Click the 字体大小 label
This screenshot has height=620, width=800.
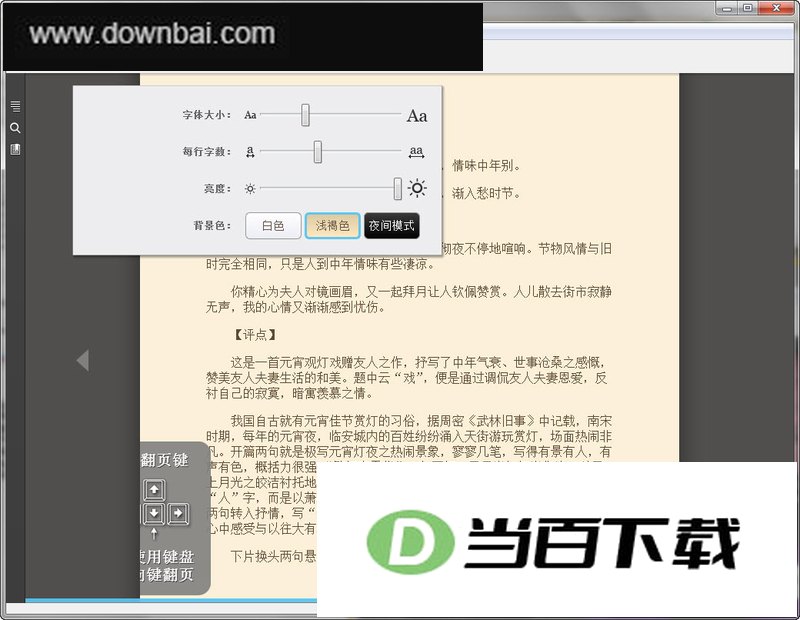coord(207,115)
